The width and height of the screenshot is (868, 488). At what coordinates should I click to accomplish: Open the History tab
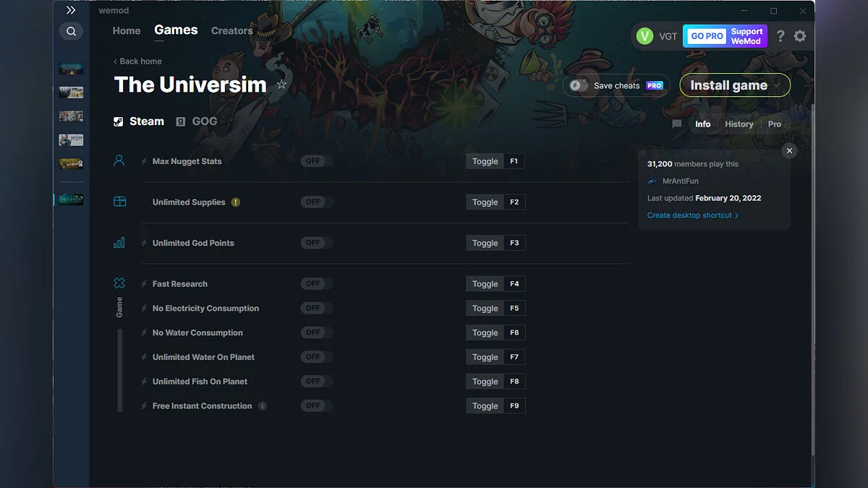tap(739, 124)
